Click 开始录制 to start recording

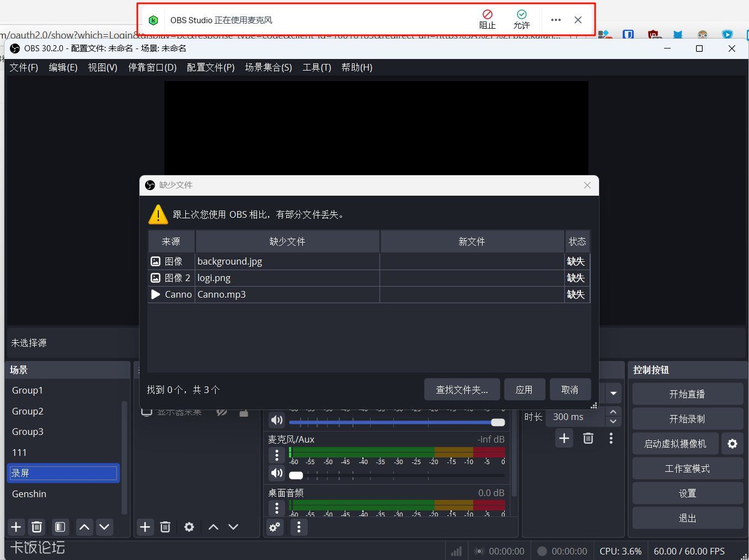[687, 419]
